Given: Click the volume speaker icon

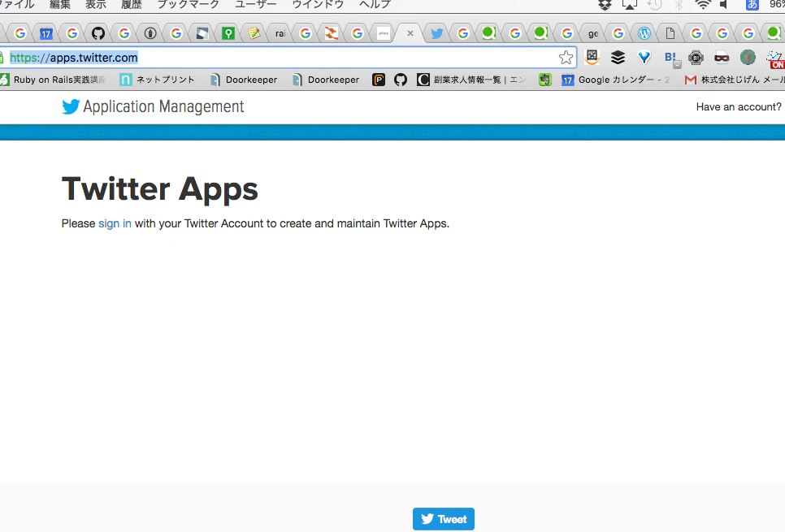Looking at the screenshot, I should pos(724,5).
